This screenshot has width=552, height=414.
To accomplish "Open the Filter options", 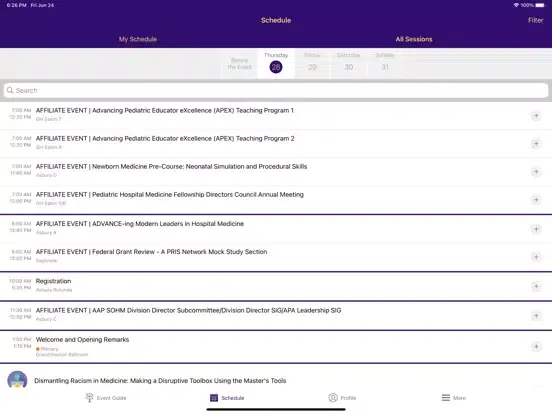I will (535, 20).
